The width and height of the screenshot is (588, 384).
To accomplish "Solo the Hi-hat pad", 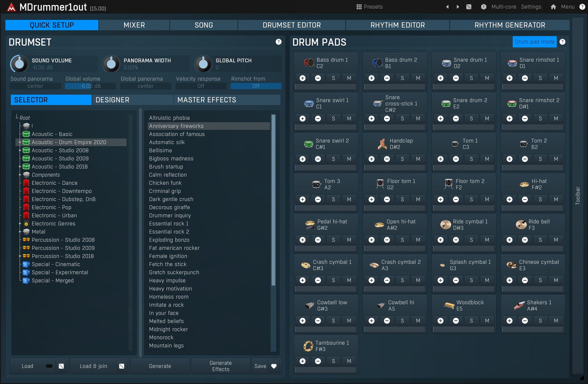I will [540, 200].
